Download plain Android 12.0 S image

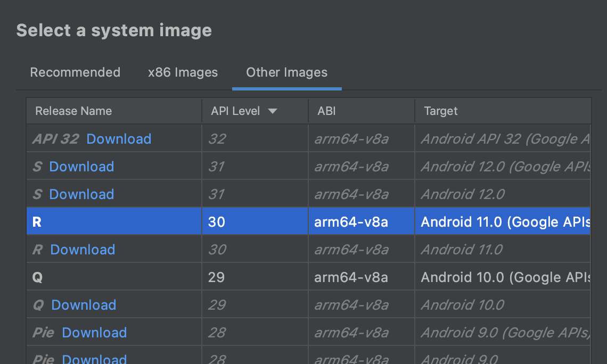[81, 194]
